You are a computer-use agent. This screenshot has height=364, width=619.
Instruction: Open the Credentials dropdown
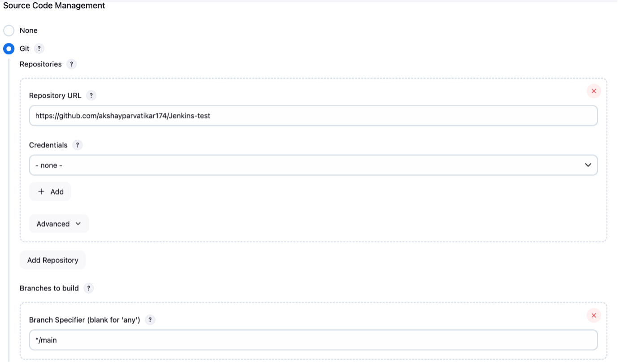point(314,165)
